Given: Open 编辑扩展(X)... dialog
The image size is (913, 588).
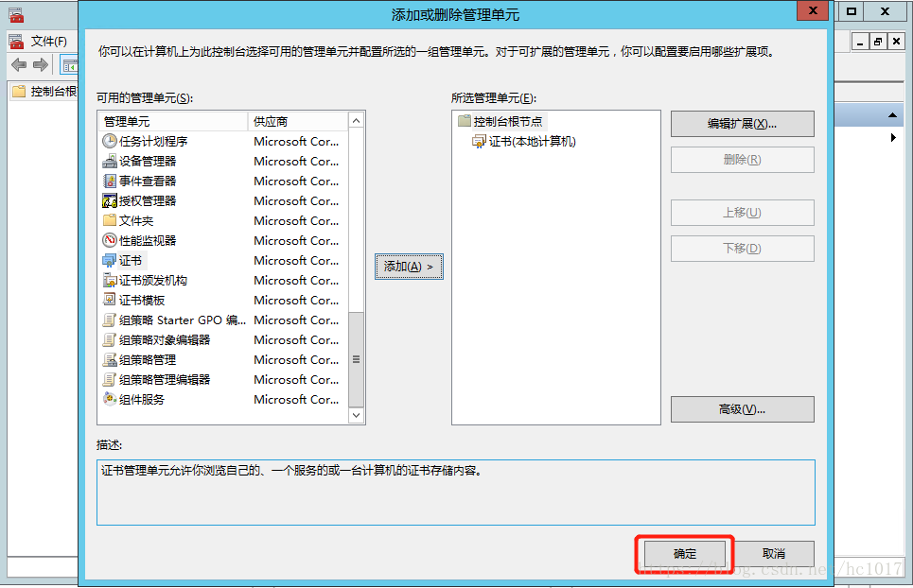Looking at the screenshot, I should pos(743,124).
